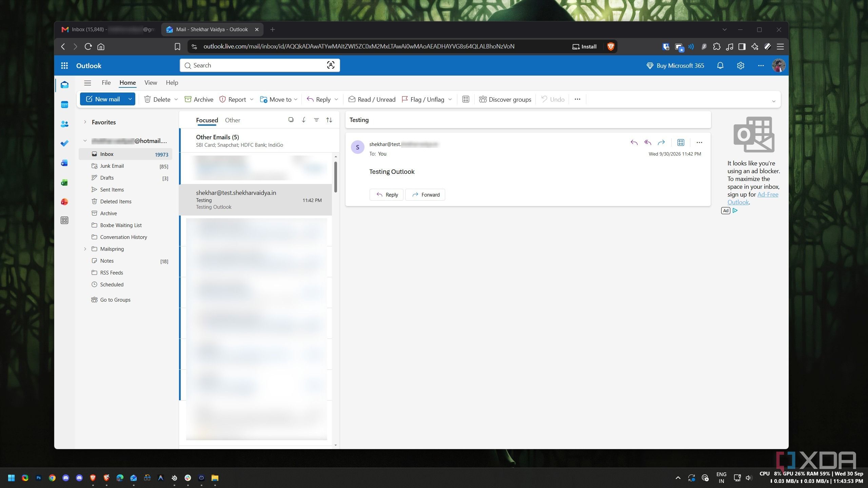Switch to the View ribbon tab

(151, 83)
